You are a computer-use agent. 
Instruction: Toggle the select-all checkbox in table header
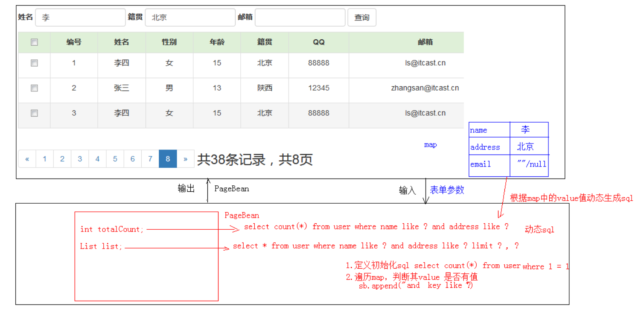tap(34, 42)
